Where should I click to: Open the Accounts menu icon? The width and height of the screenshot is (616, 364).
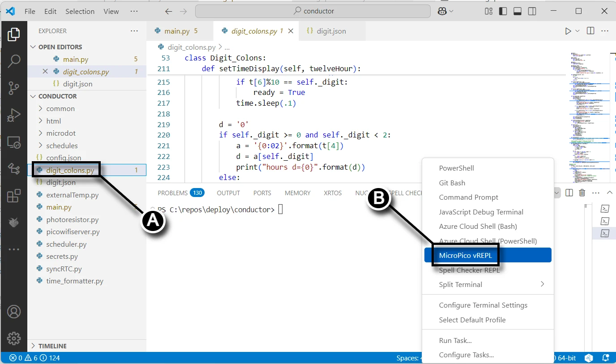pos(13,312)
